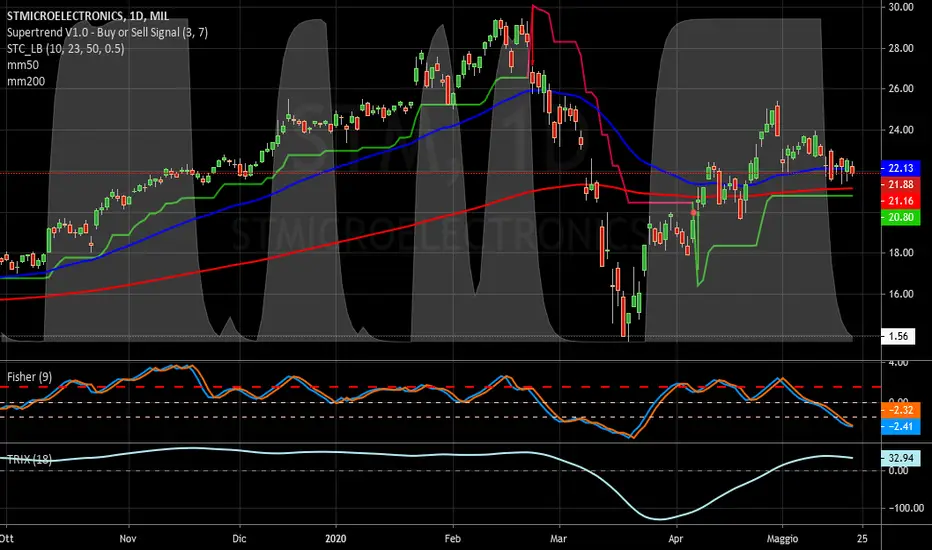Click the 2020 label on time axis
932x550 pixels.
pyautogui.click(x=335, y=539)
